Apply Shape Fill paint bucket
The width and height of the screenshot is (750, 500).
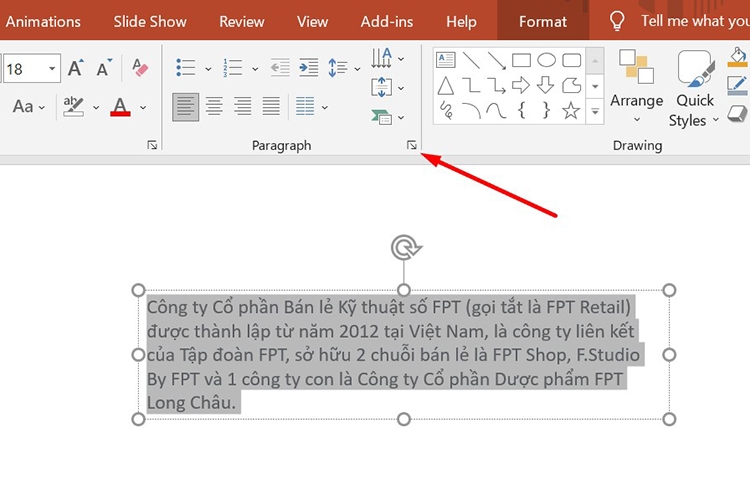point(738,57)
